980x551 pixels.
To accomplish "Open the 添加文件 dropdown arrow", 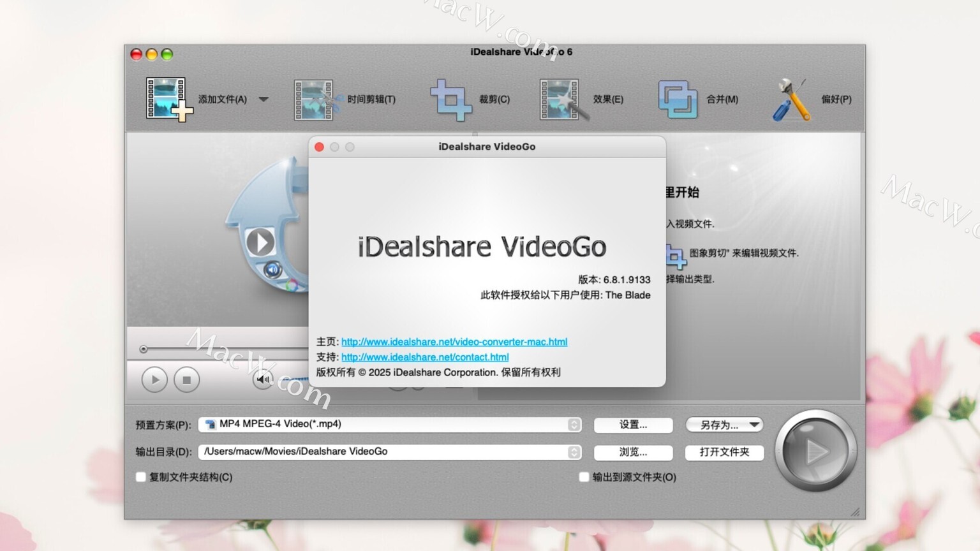I will [264, 99].
